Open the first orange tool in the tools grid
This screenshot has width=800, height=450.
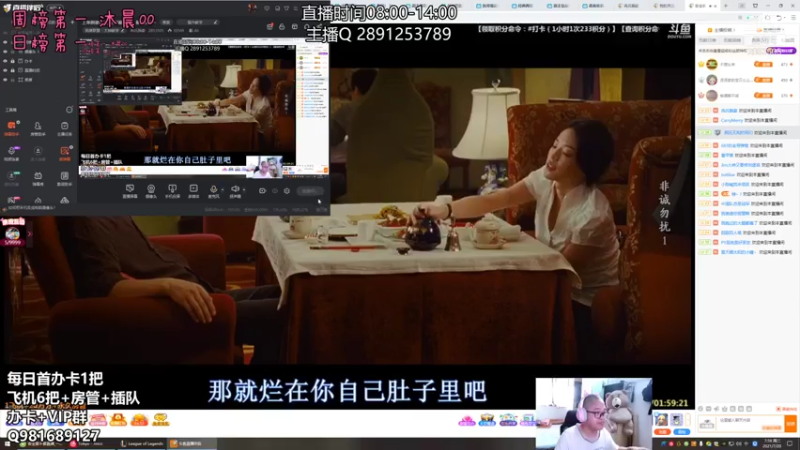pos(11,128)
